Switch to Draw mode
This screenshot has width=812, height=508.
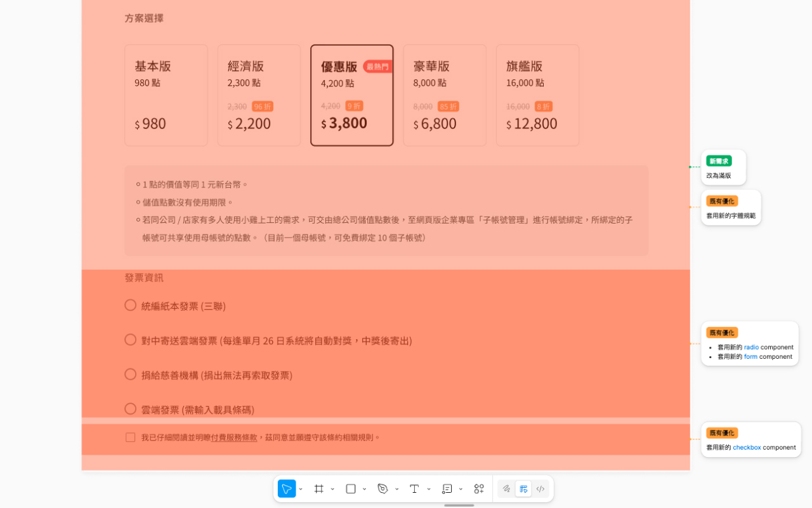tap(506, 489)
